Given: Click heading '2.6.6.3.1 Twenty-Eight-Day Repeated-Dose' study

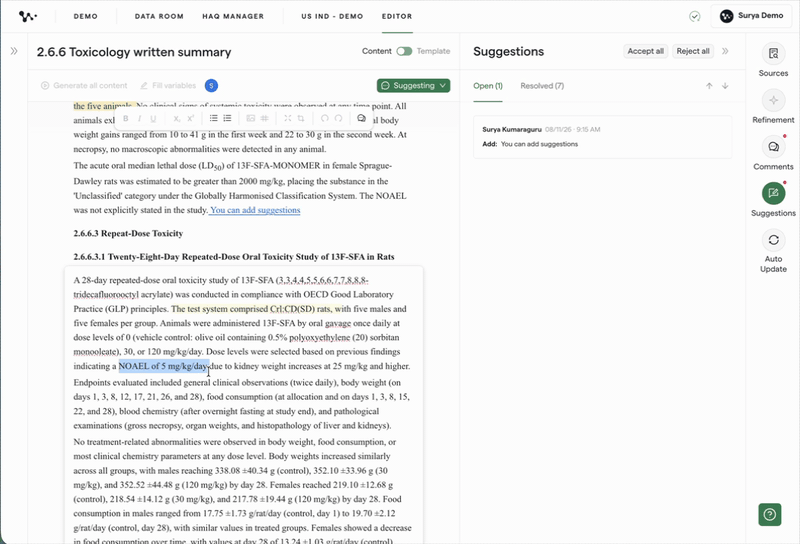Looking at the screenshot, I should pos(234,257).
